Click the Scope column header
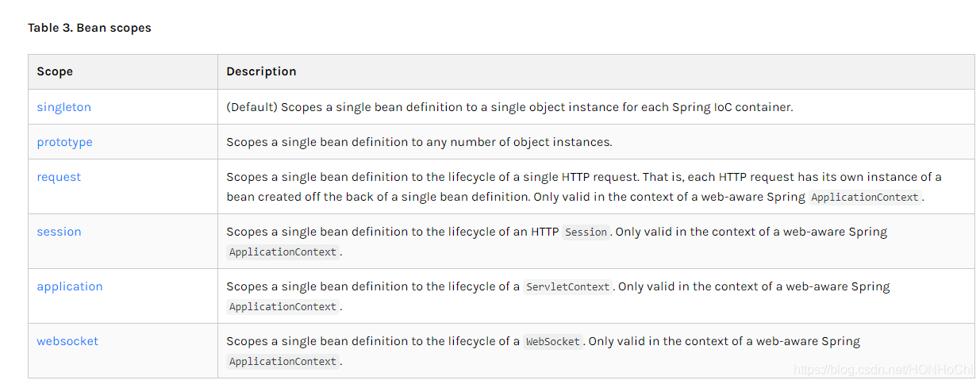The width and height of the screenshot is (980, 384). [55, 71]
